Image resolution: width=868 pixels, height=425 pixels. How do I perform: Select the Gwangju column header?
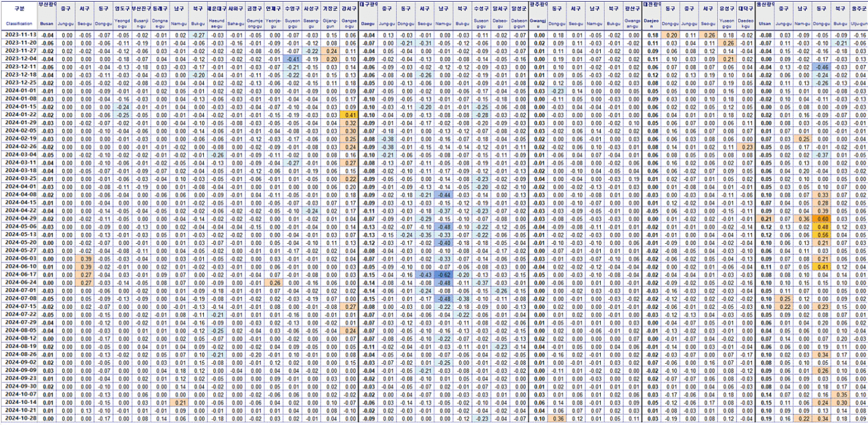[538, 24]
